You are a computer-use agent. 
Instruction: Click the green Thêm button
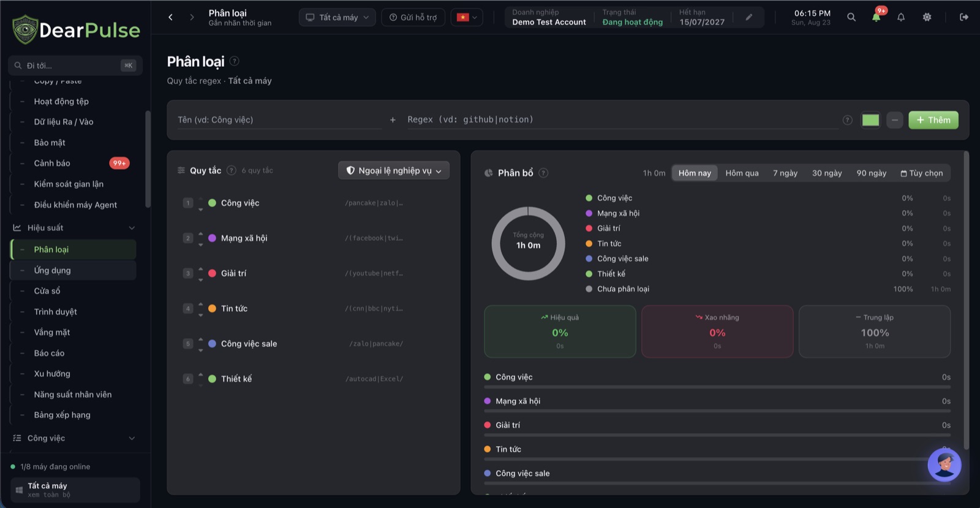click(x=933, y=120)
